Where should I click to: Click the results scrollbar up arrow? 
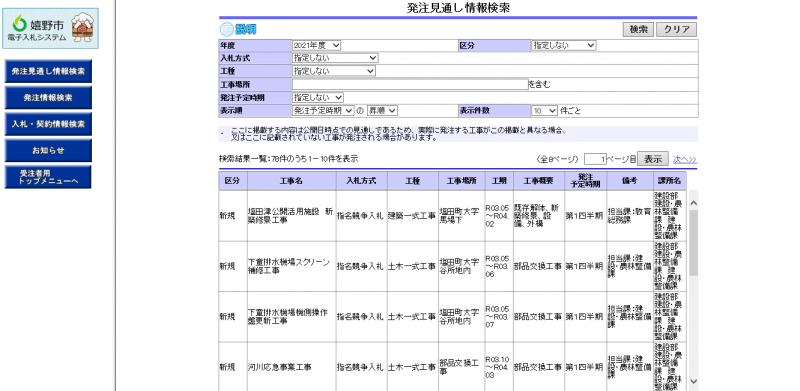(693, 204)
